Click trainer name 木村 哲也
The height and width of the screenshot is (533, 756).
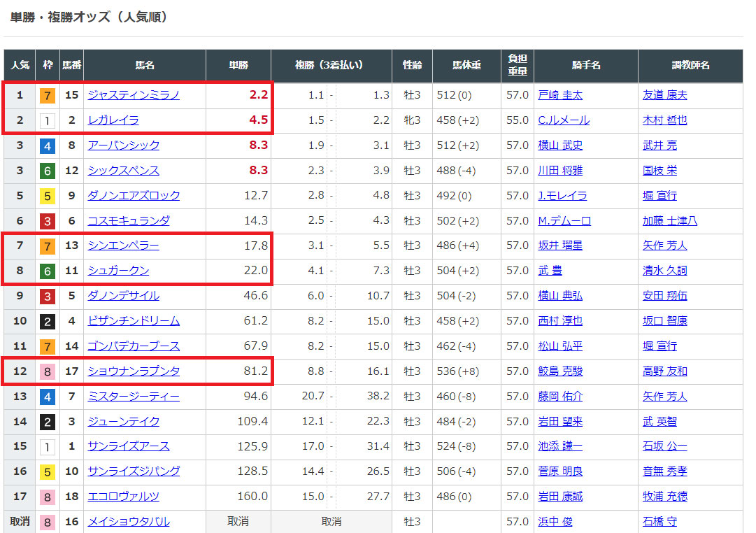point(664,120)
